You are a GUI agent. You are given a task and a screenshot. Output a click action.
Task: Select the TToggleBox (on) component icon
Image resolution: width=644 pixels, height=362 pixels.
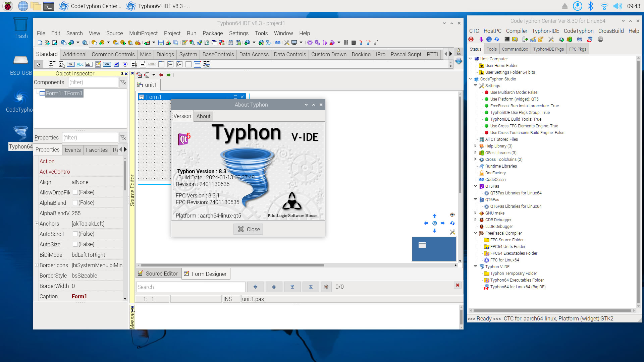107,64
